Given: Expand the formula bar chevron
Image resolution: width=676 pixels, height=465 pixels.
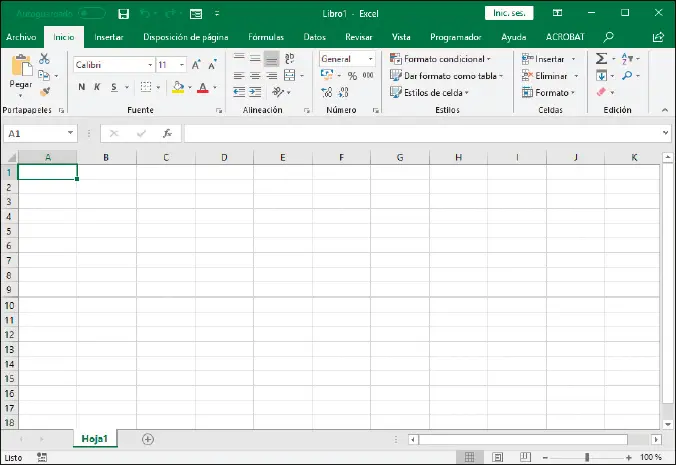Looking at the screenshot, I should coord(665,133).
